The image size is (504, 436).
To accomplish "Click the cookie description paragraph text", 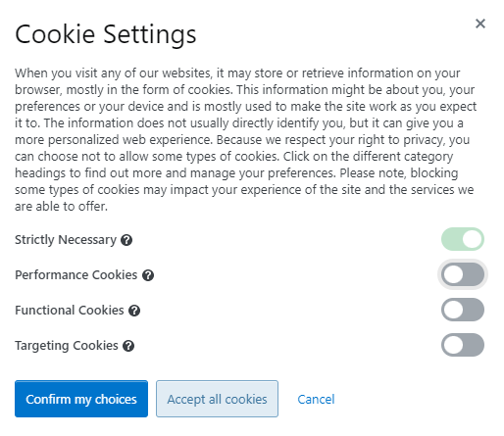I will tap(246, 140).
